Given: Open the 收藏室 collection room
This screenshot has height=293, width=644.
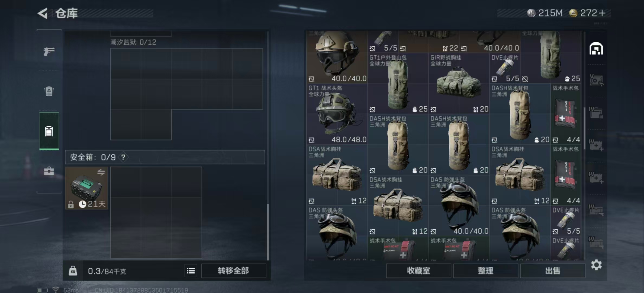Looking at the screenshot, I should point(418,271).
